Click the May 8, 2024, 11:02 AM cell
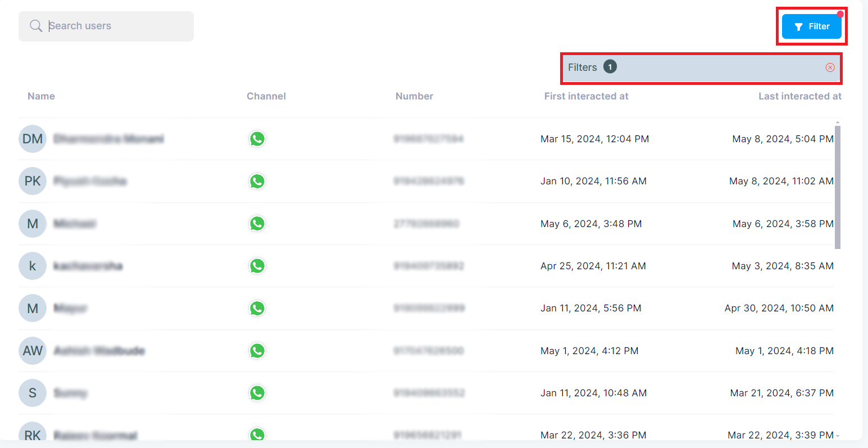 click(781, 181)
